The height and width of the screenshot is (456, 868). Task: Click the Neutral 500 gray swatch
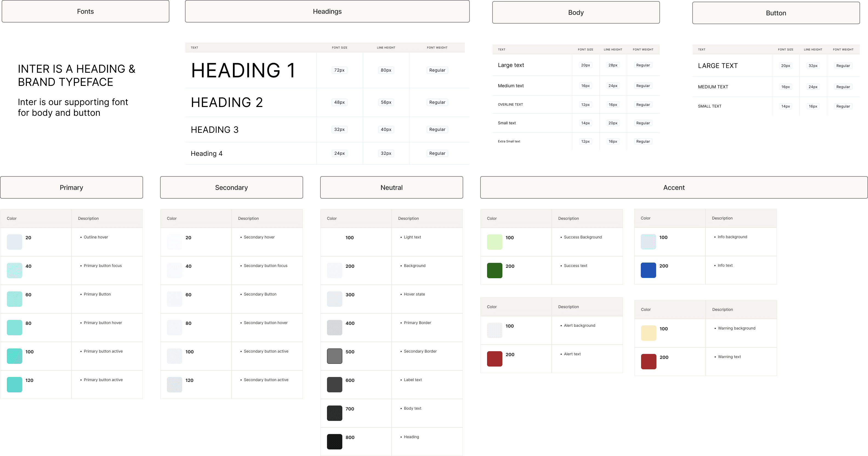(334, 356)
